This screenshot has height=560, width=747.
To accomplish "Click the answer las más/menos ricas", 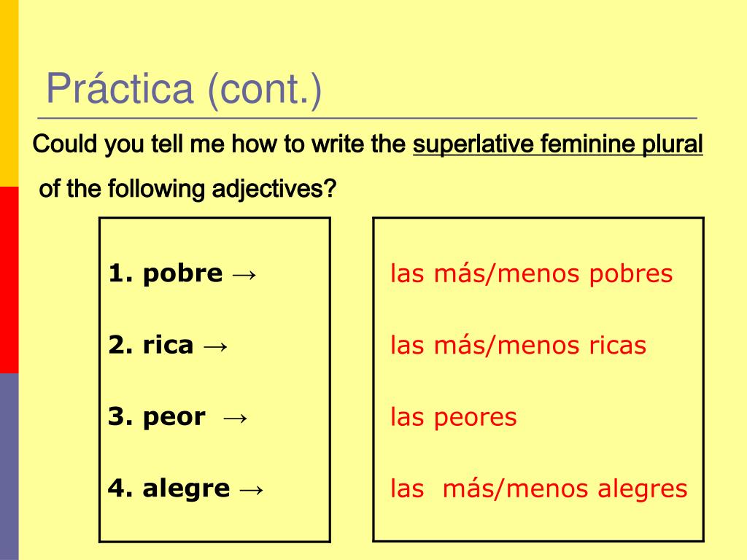I will (519, 345).
